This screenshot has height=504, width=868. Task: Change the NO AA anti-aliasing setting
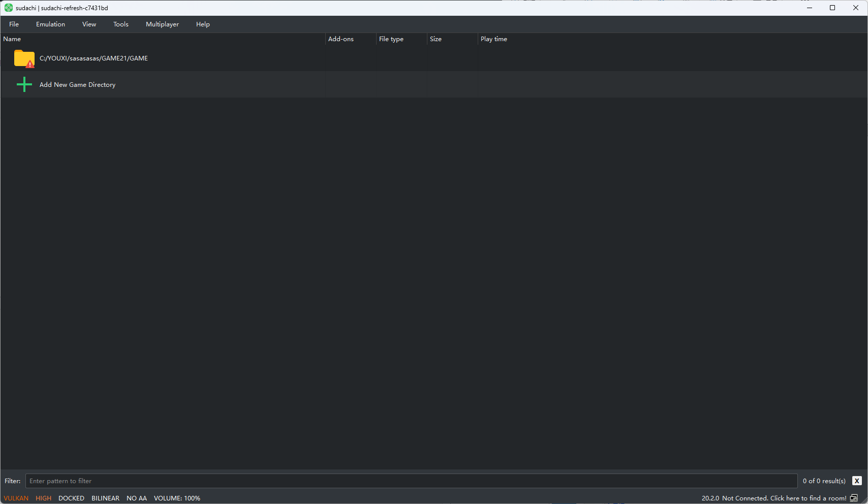[x=137, y=498]
